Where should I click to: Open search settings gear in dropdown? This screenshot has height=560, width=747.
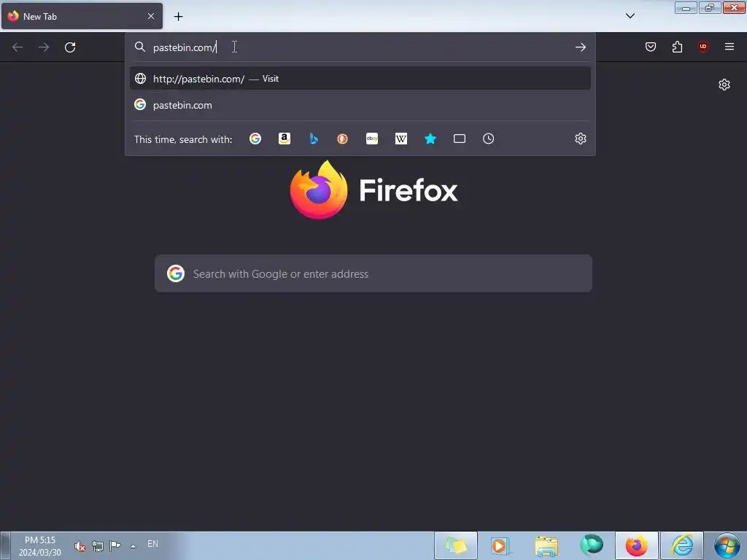[x=580, y=139]
